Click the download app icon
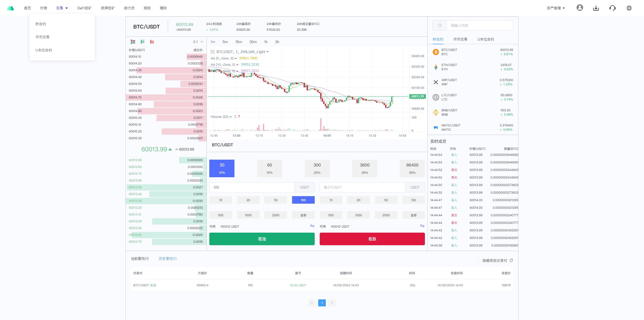Screen dimensions: 644x320 click(596, 8)
